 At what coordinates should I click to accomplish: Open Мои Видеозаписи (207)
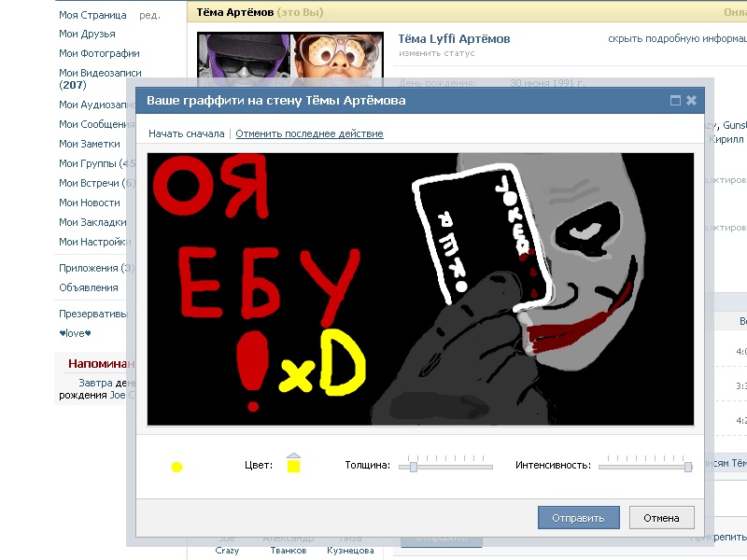[x=100, y=79]
